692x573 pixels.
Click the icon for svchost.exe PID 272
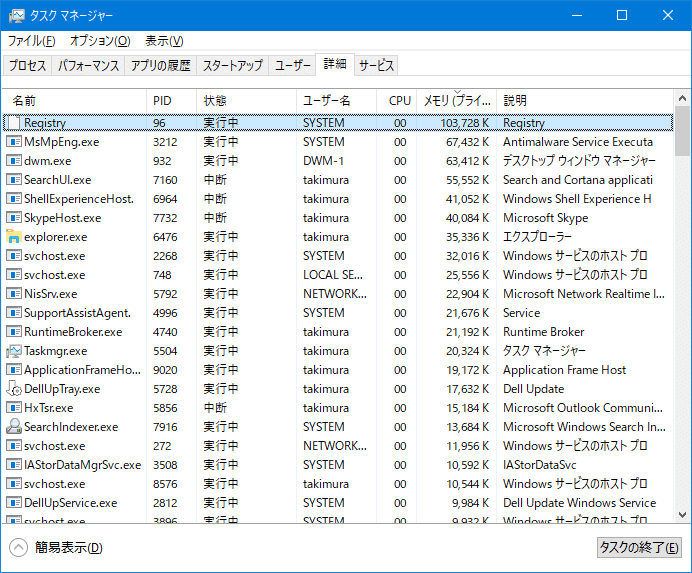coord(14,445)
